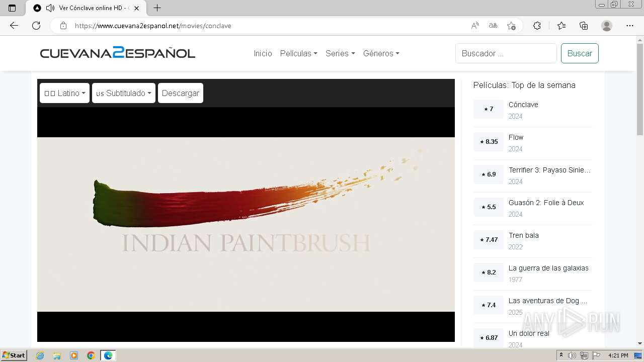Open the Edge profile avatar
The image size is (644, 362).
click(607, 26)
